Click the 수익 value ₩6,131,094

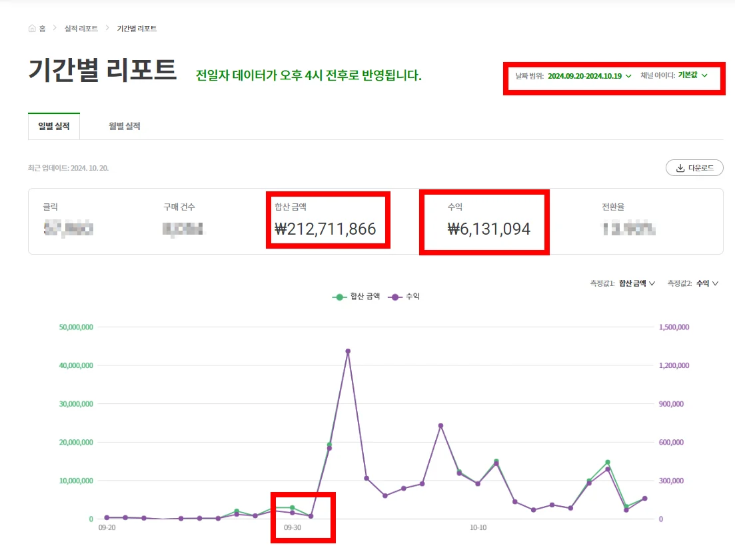tap(489, 229)
